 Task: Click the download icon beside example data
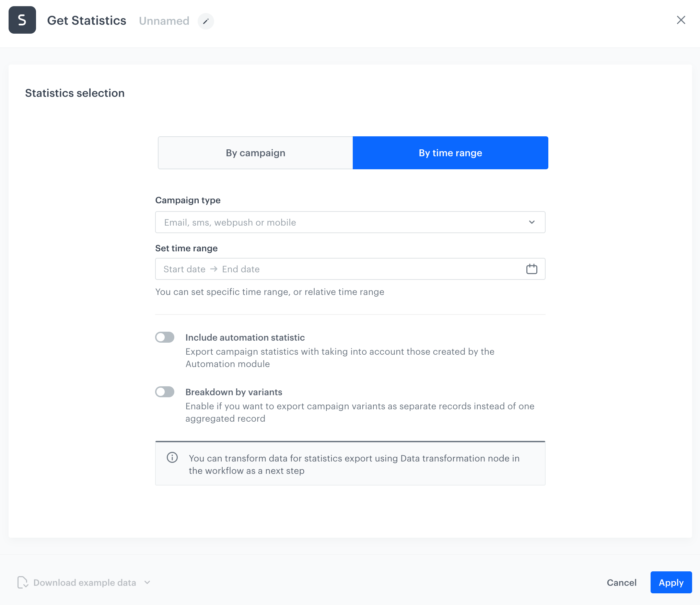23,582
